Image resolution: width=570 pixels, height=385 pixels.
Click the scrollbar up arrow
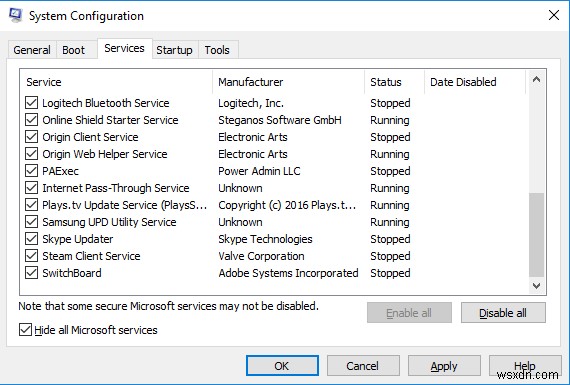coord(536,80)
